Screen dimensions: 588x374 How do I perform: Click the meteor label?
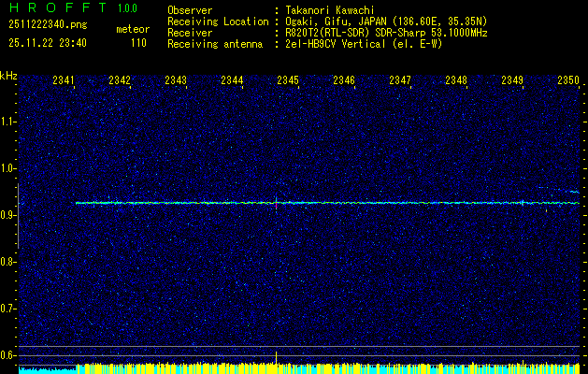click(x=133, y=29)
